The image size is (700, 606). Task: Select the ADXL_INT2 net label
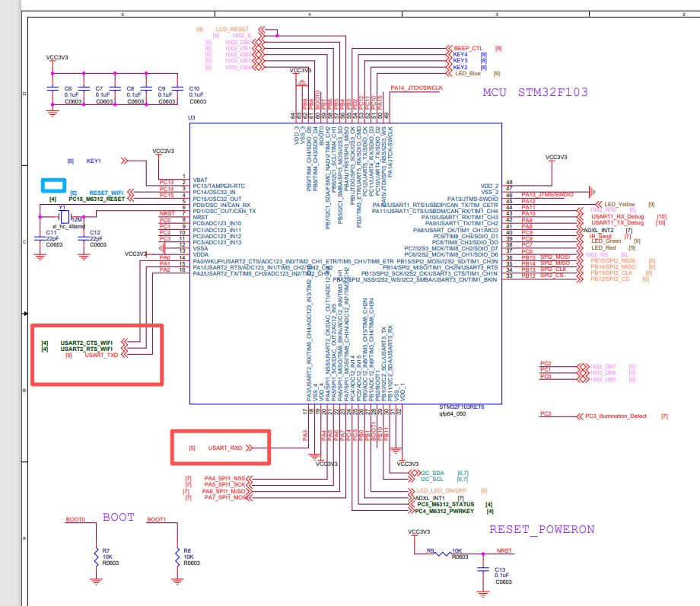click(599, 230)
